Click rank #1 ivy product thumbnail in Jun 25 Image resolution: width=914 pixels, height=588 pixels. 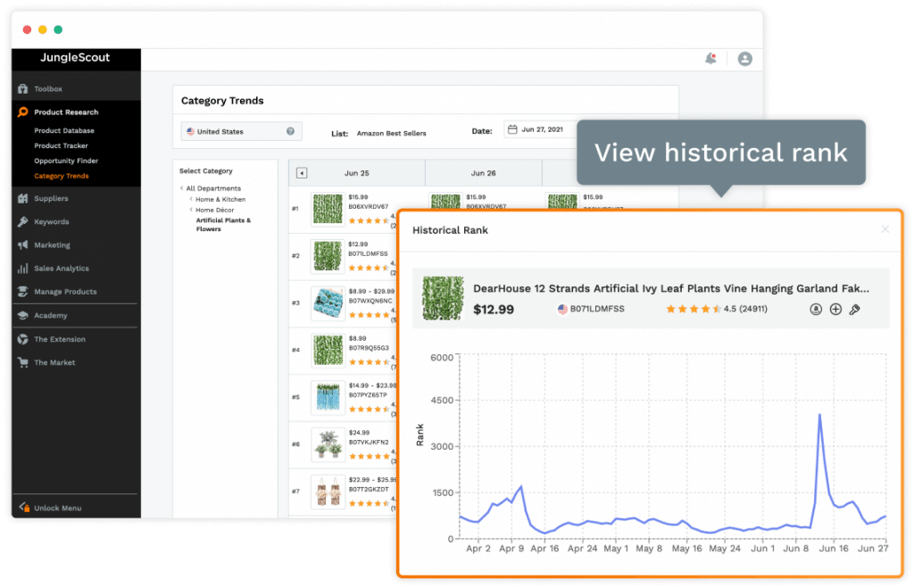point(328,209)
